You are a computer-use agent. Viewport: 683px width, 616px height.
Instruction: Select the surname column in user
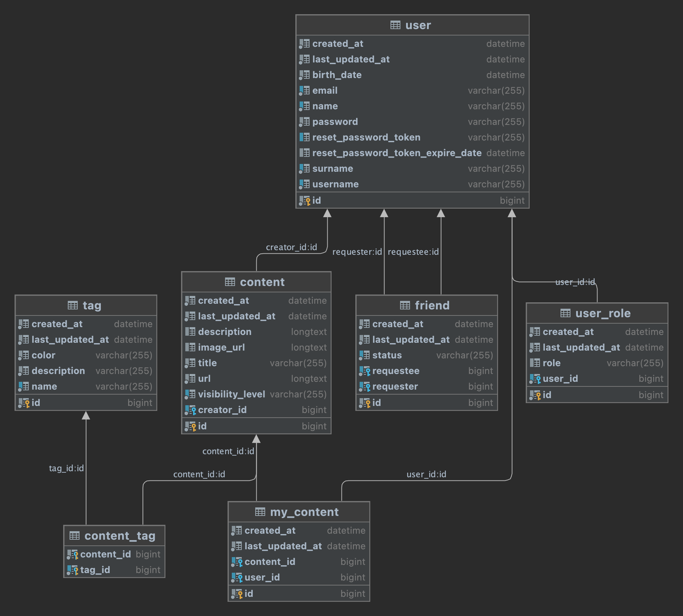412,169
